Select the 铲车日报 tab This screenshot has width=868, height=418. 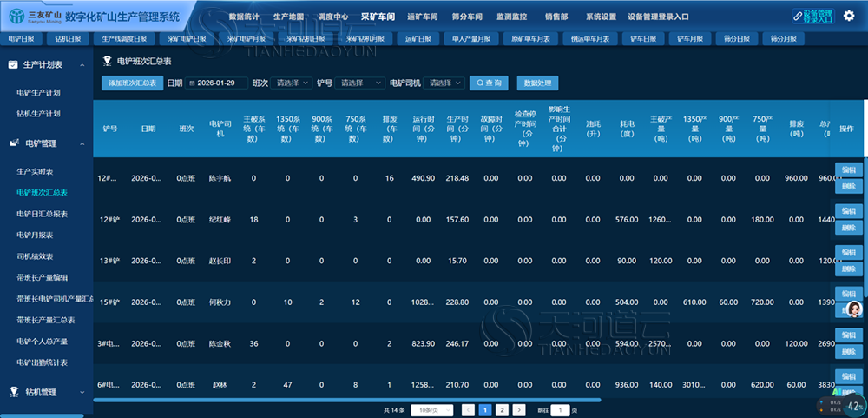(x=643, y=39)
